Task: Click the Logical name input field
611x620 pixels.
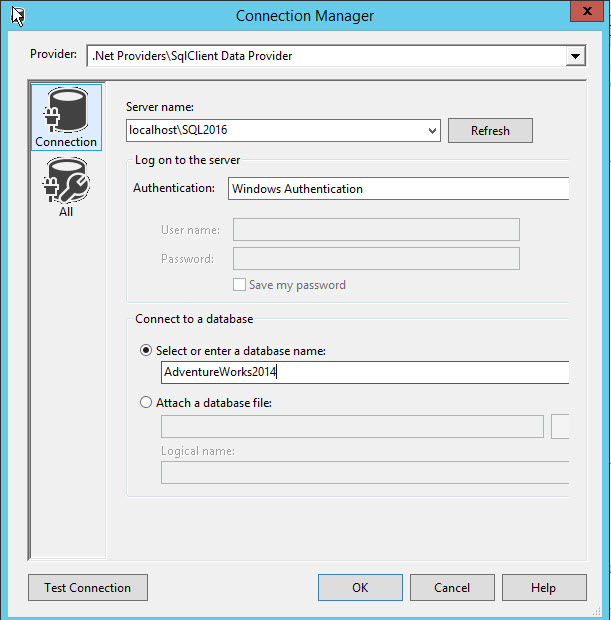Action: [x=365, y=473]
